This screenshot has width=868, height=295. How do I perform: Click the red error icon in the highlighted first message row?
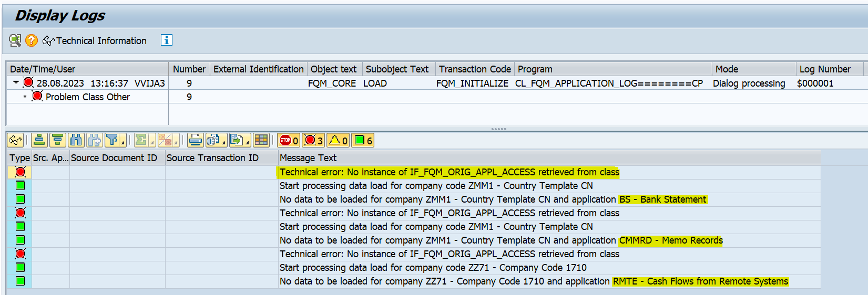click(20, 172)
